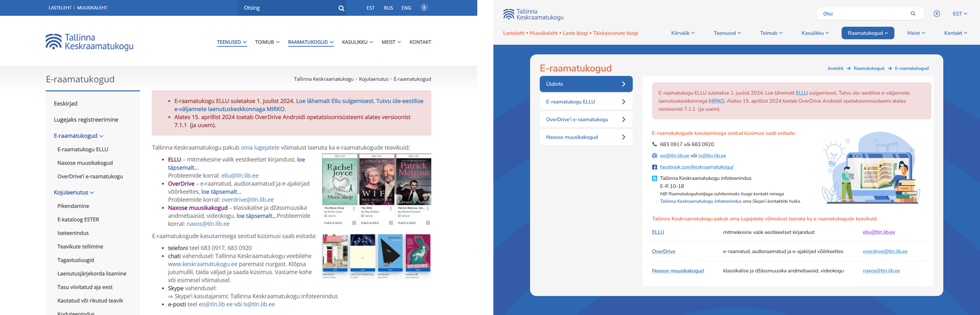Image resolution: width=980 pixels, height=315 pixels.
Task: Click the magnifier icon in old site search
Action: 341,8
